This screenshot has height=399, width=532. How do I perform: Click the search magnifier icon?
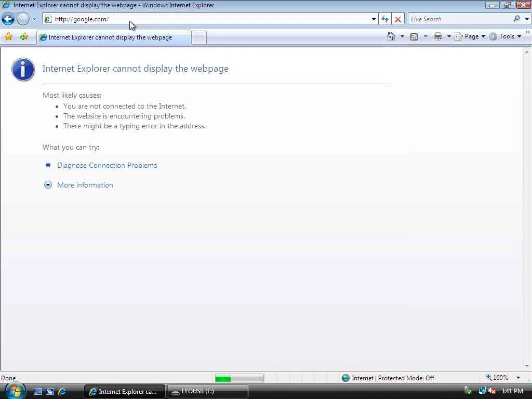pos(516,19)
